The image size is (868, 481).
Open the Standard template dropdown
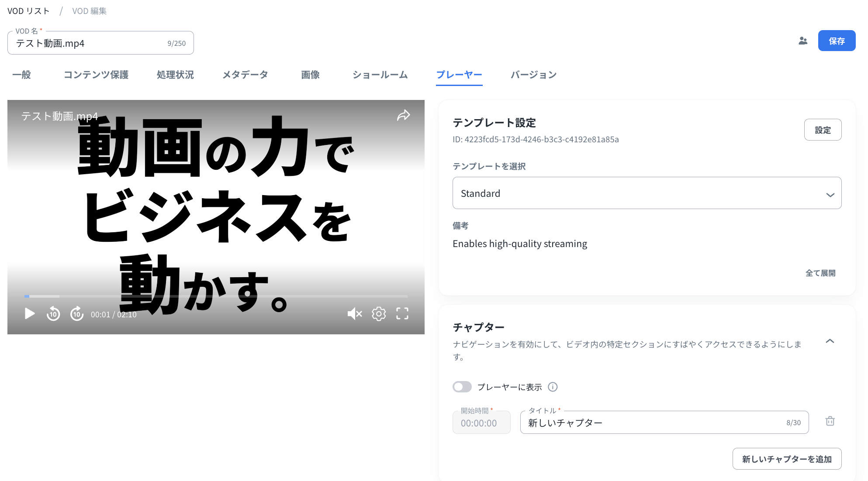(x=647, y=193)
